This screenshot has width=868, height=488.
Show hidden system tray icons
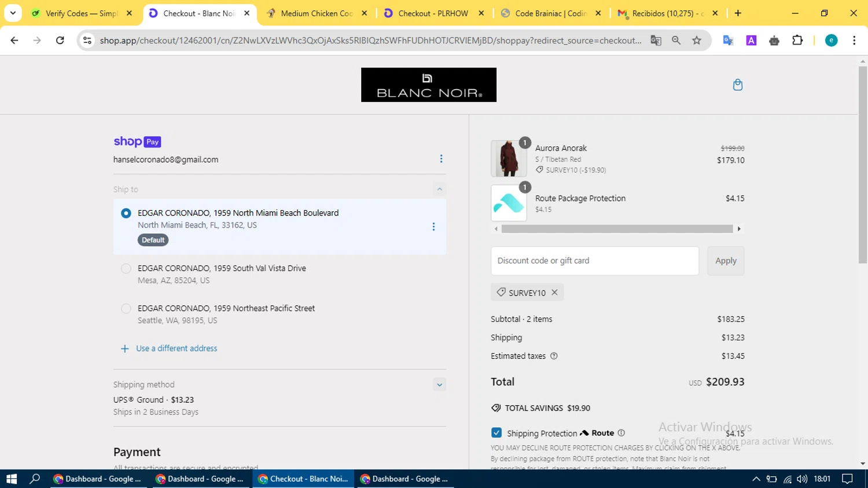pyautogui.click(x=756, y=479)
